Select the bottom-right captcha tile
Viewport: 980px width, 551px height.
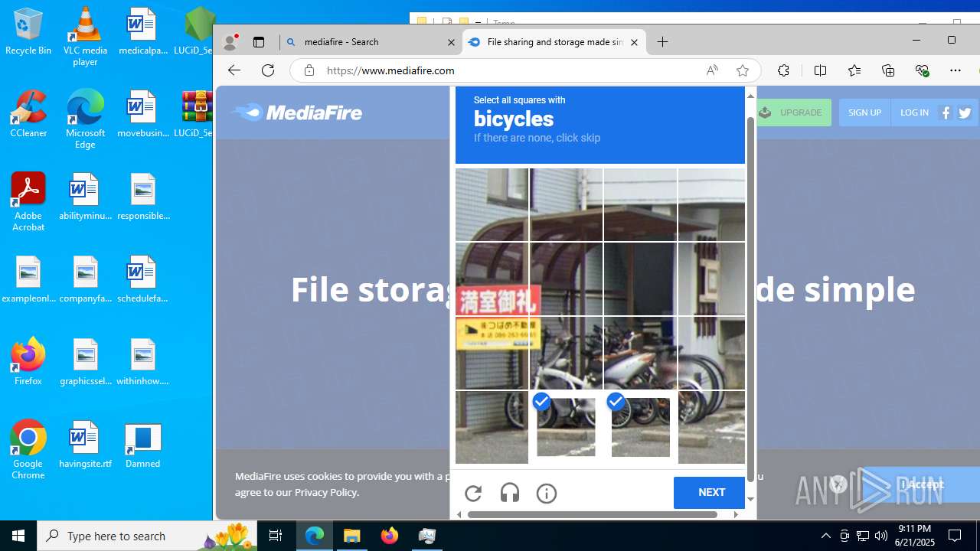pyautogui.click(x=711, y=427)
